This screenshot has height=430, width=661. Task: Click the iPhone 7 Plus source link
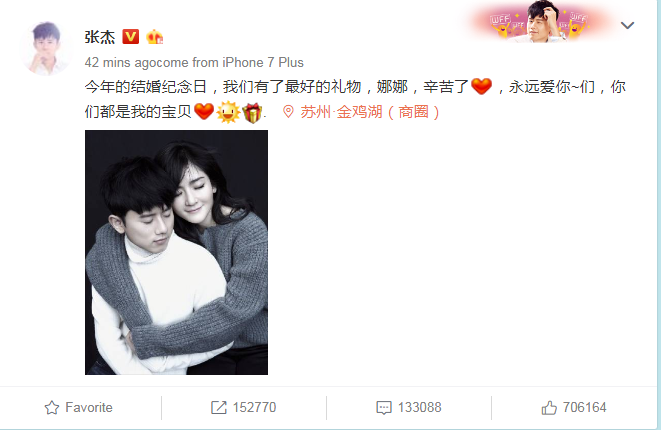coord(263,63)
